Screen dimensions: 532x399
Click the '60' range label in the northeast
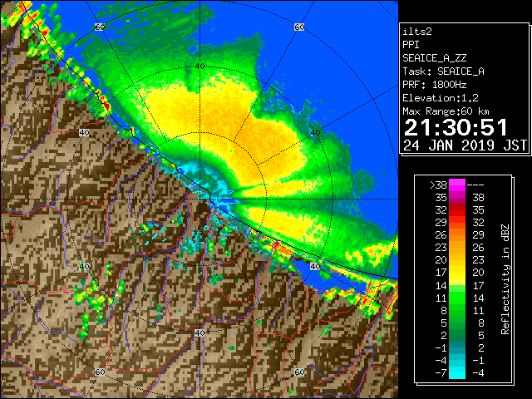(x=299, y=27)
